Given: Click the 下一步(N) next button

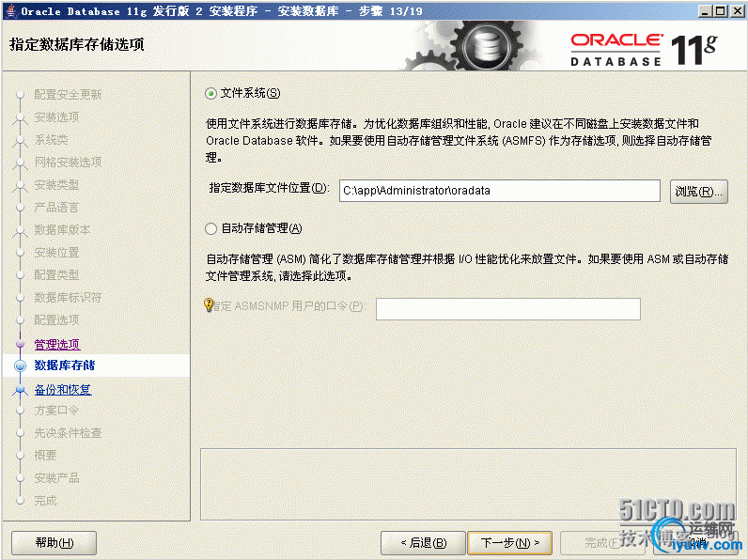Looking at the screenshot, I should point(510,543).
